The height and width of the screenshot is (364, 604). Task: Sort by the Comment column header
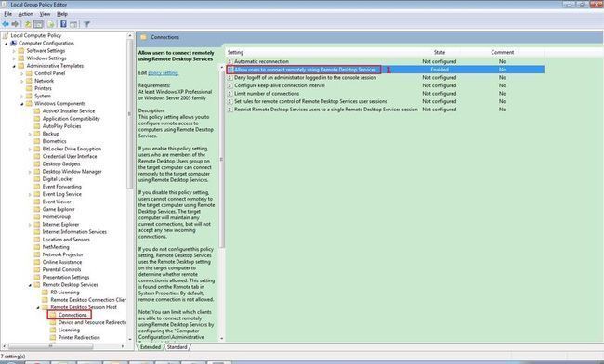click(503, 52)
